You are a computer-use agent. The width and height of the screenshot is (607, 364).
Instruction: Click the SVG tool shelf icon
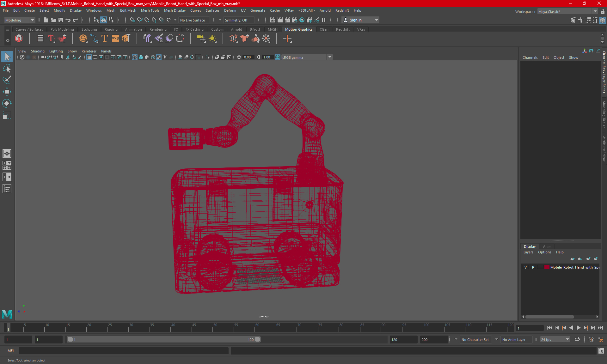(115, 39)
